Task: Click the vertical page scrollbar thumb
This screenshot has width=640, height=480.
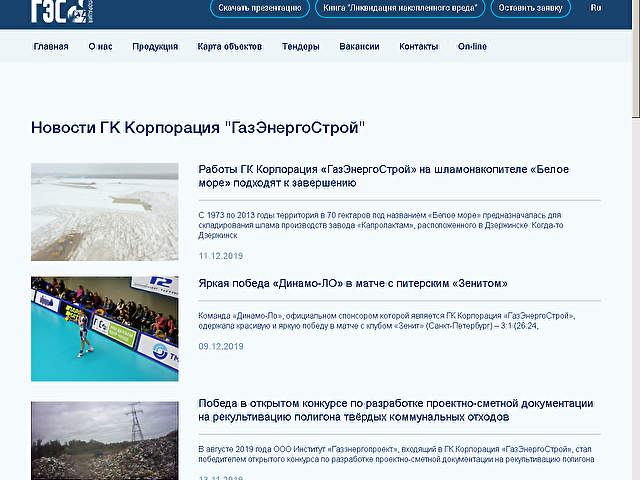Action: tap(636, 59)
